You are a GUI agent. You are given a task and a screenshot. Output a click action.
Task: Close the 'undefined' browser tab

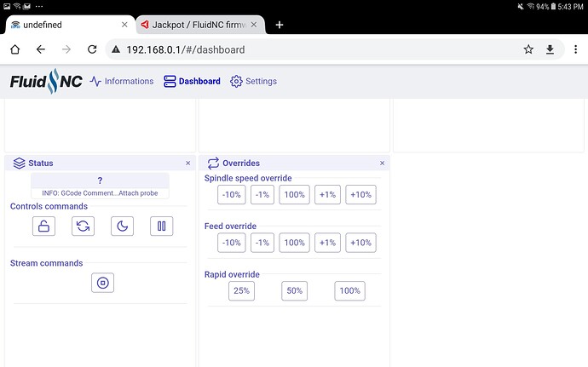[x=124, y=25]
